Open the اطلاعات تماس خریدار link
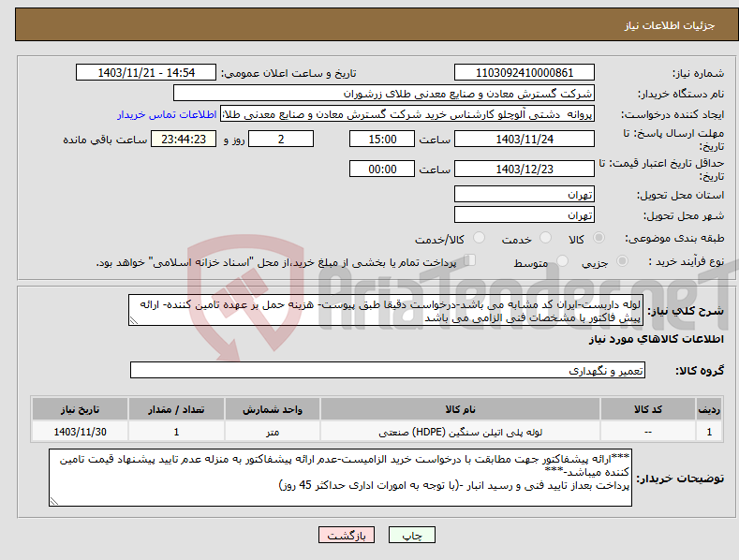This screenshot has width=739, height=560. [x=167, y=114]
